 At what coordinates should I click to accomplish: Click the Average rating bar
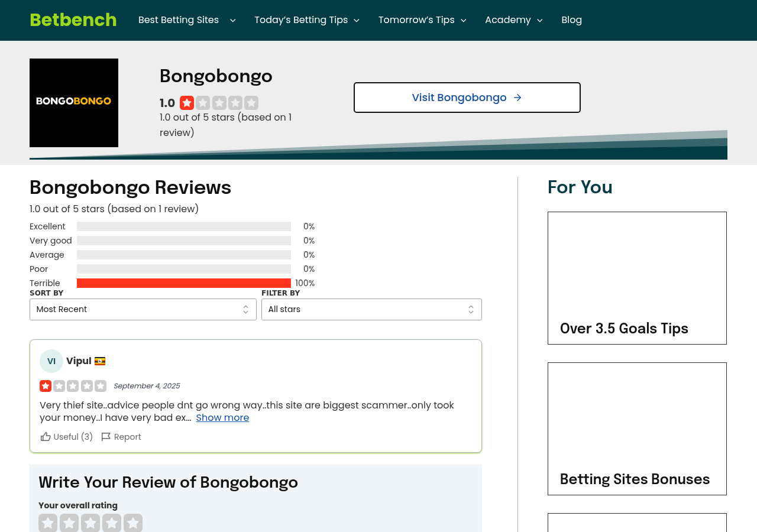(x=184, y=255)
